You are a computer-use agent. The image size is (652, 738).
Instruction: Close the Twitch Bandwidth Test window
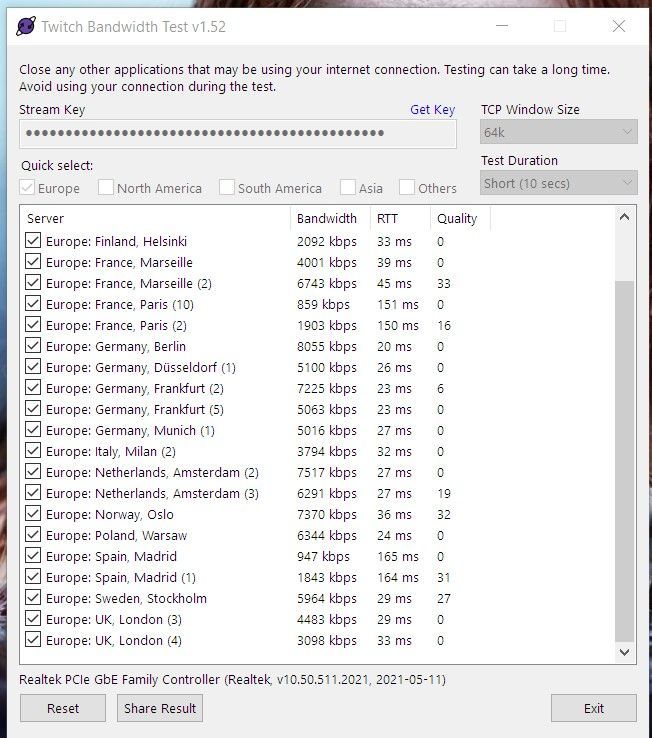(x=619, y=26)
